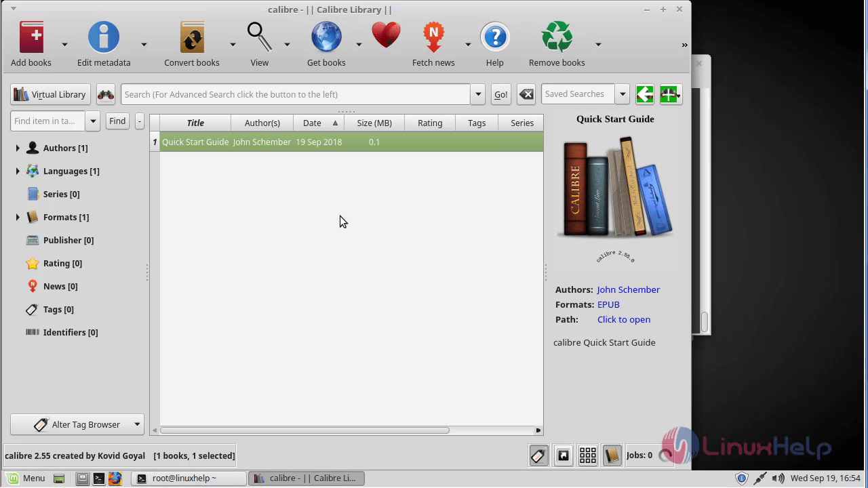Expand the Formats tree node
Screen dimensions: 868x488
coord(18,217)
